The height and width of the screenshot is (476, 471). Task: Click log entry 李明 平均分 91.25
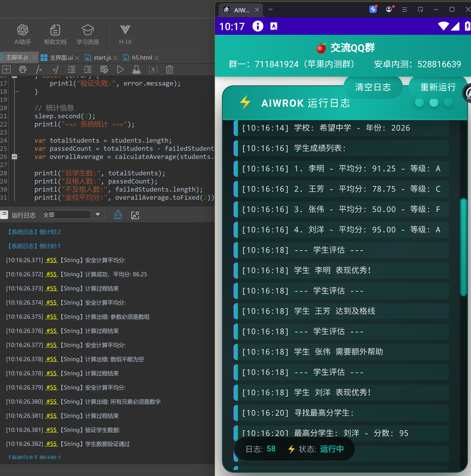pyautogui.click(x=341, y=169)
